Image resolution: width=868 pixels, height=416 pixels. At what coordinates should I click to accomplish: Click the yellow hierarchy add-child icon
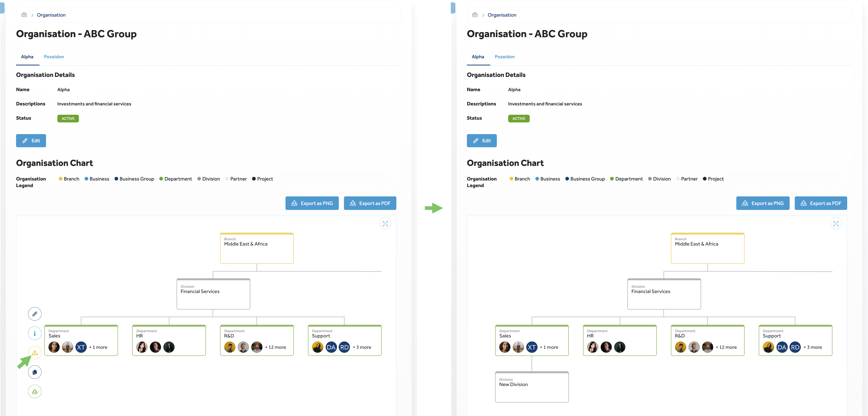(x=35, y=353)
